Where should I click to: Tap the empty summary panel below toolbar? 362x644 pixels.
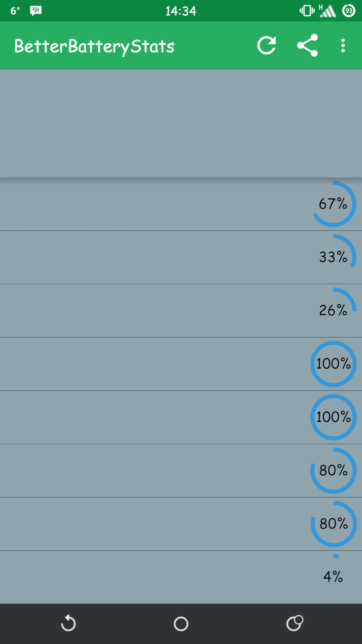(181, 123)
